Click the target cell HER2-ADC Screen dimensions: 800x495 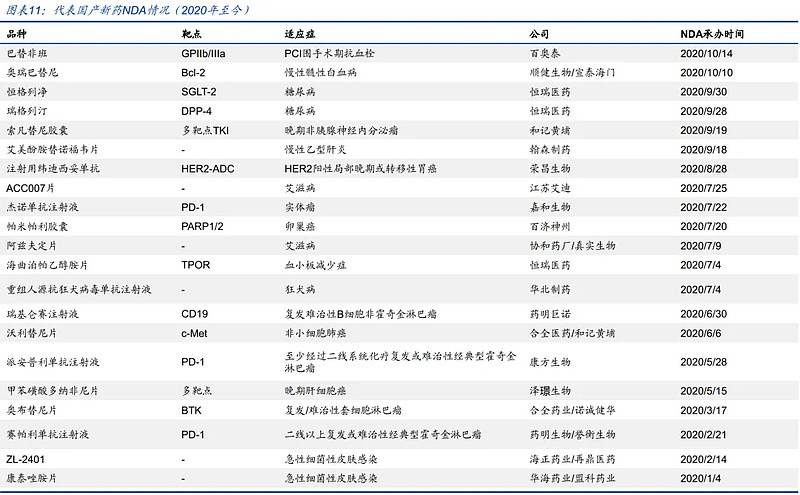coord(208,169)
